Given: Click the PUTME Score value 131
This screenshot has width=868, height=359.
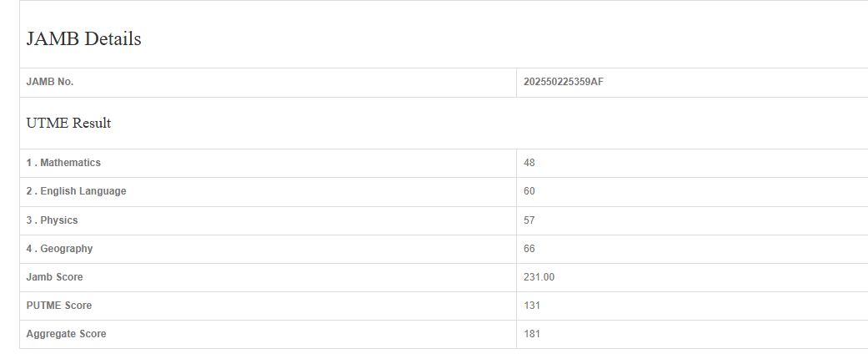Looking at the screenshot, I should 532,306.
